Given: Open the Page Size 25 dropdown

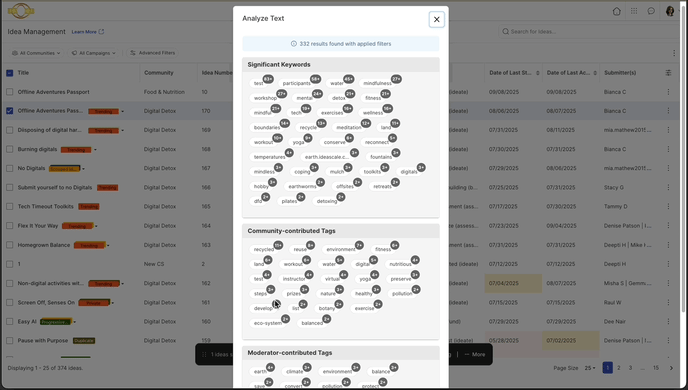Looking at the screenshot, I should click(x=590, y=368).
